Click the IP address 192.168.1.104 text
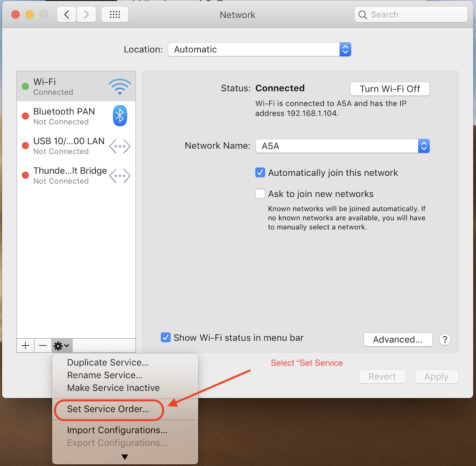 point(312,114)
